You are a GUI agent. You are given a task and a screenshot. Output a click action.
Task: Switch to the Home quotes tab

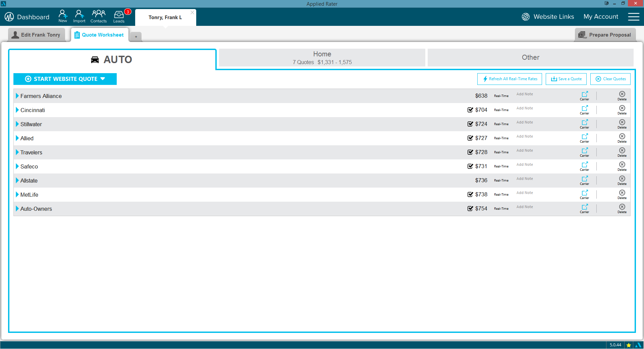click(x=322, y=57)
